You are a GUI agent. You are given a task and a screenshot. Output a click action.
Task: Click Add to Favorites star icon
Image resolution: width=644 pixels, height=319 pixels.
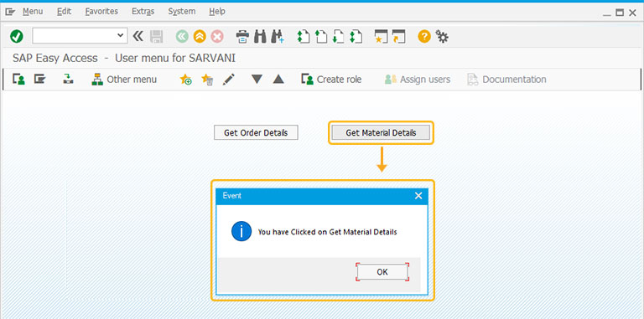(185, 80)
